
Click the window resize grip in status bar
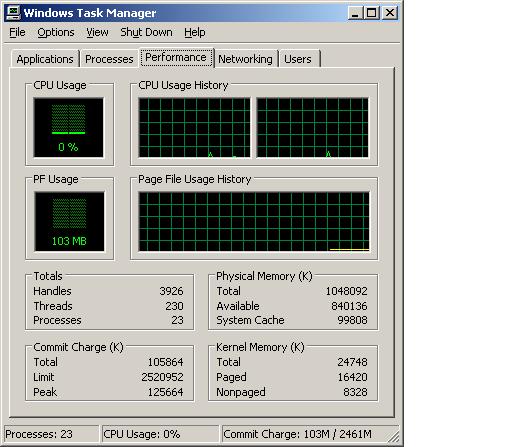point(395,437)
